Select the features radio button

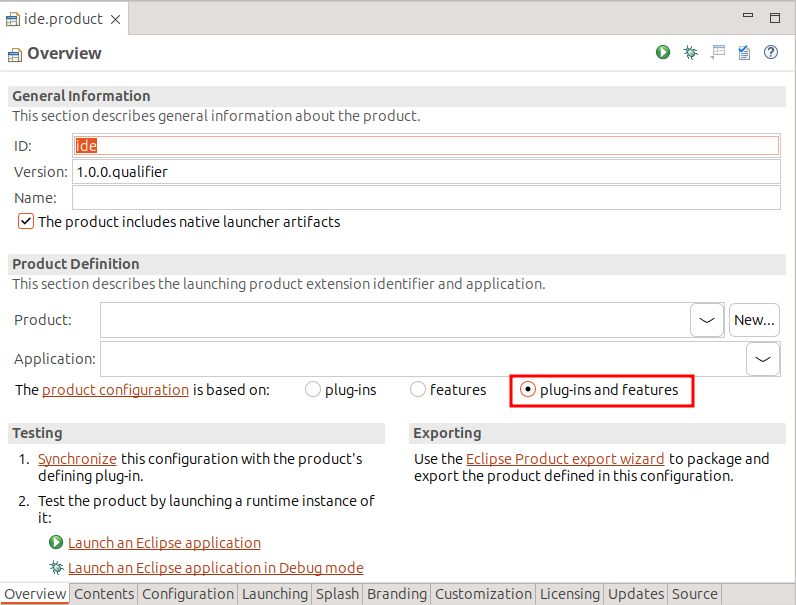coord(417,390)
